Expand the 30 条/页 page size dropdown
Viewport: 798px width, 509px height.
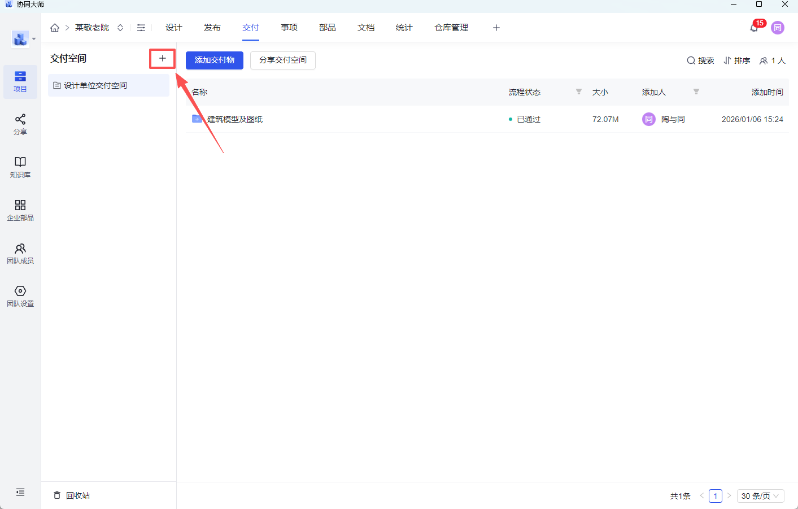(760, 495)
